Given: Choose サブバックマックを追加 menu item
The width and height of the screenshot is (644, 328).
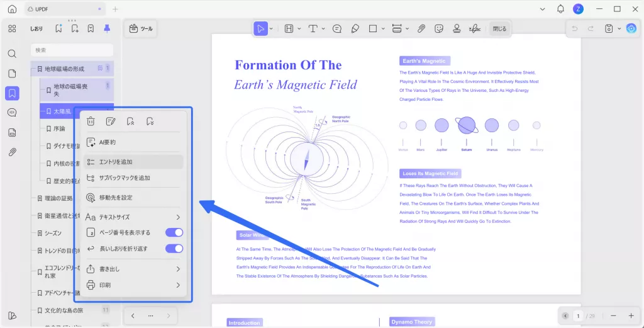Looking at the screenshot, I should coord(133,178).
